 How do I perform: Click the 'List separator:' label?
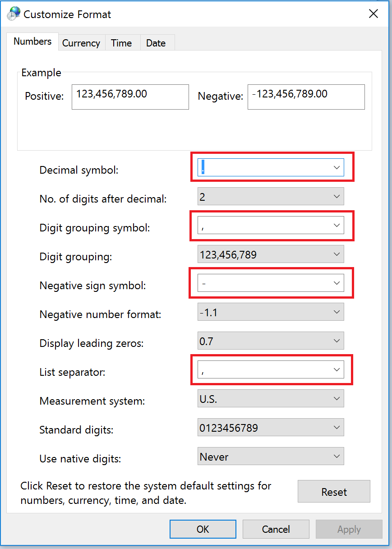(72, 372)
